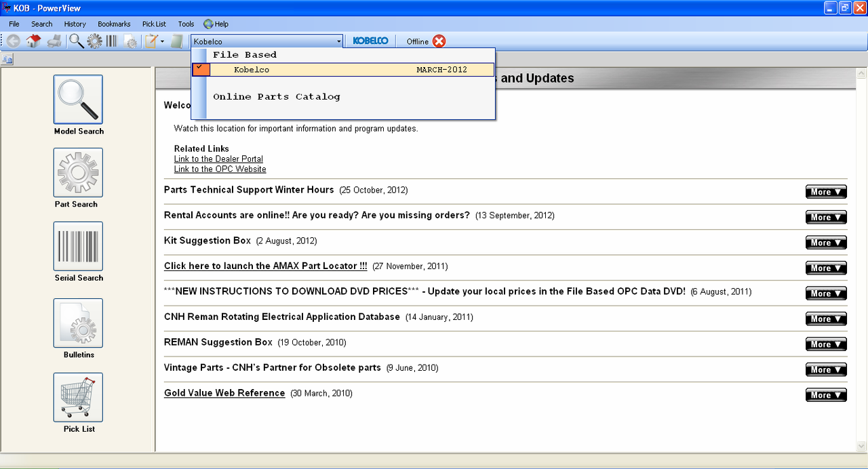Click the File Based dropdown heading

point(245,55)
